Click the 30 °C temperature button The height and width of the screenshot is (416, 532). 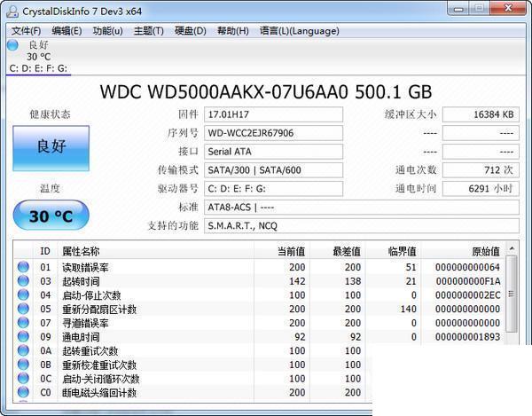(x=51, y=216)
